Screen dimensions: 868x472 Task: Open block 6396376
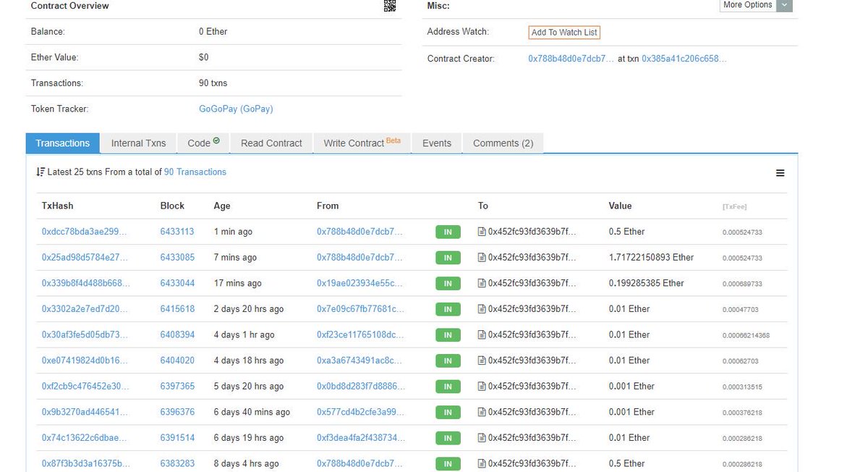point(177,412)
